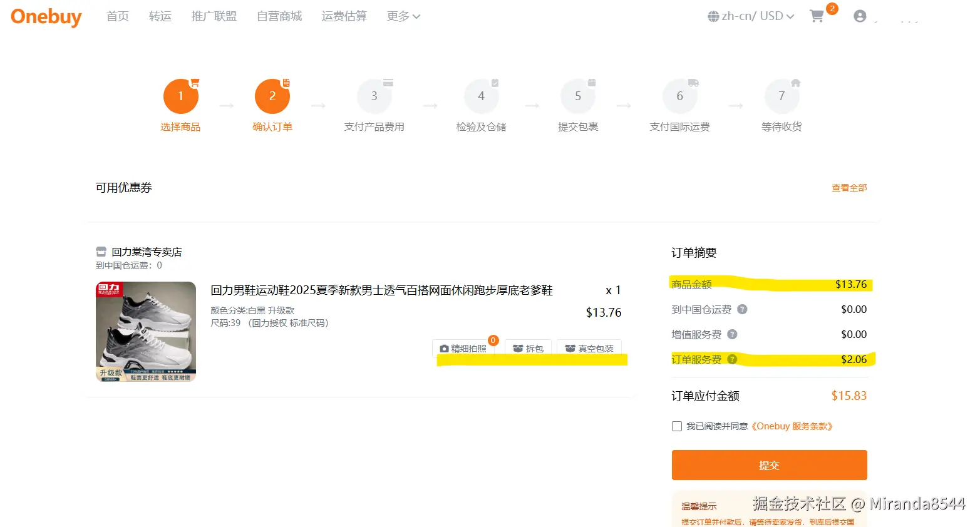980x527 pixels.
Task: Click the cart badge showing 2
Action: [x=832, y=9]
